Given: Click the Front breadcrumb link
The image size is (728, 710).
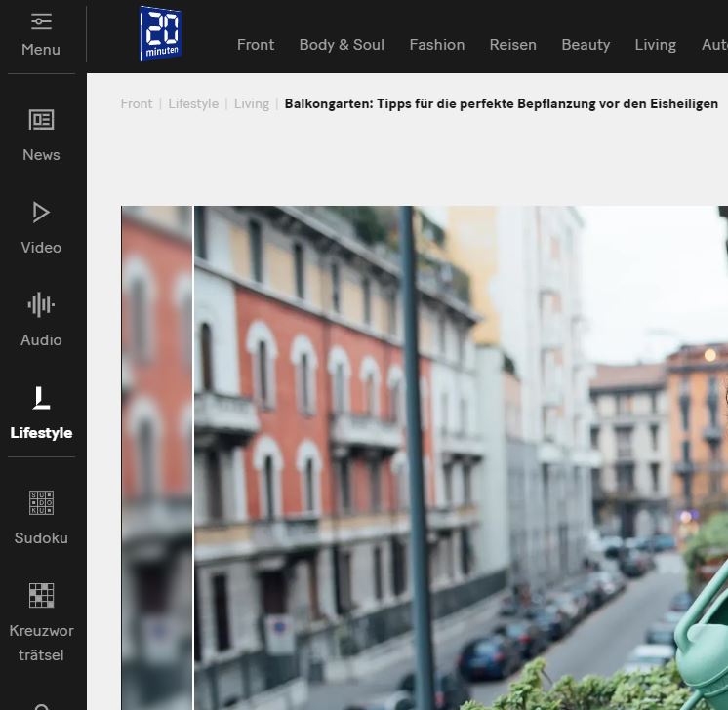Looking at the screenshot, I should click(x=136, y=103).
